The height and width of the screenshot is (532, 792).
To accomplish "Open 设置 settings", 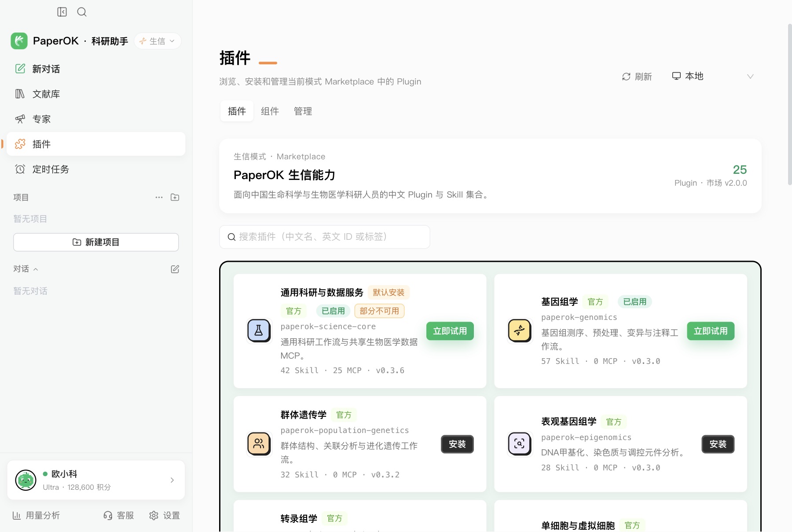I will pos(165,515).
